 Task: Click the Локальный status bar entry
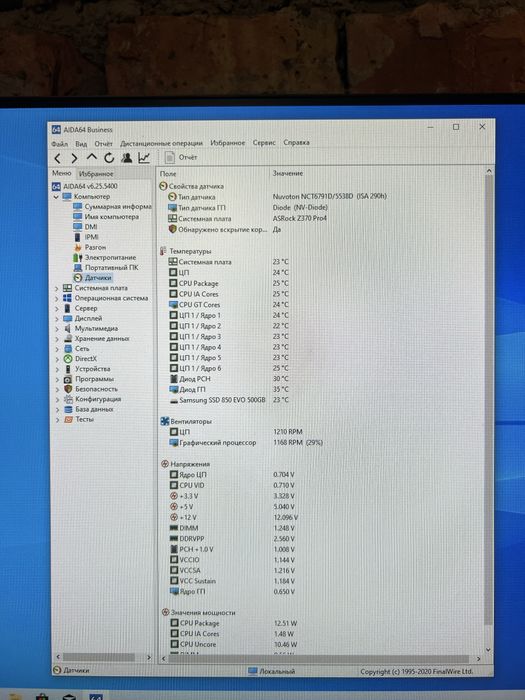pos(271,671)
